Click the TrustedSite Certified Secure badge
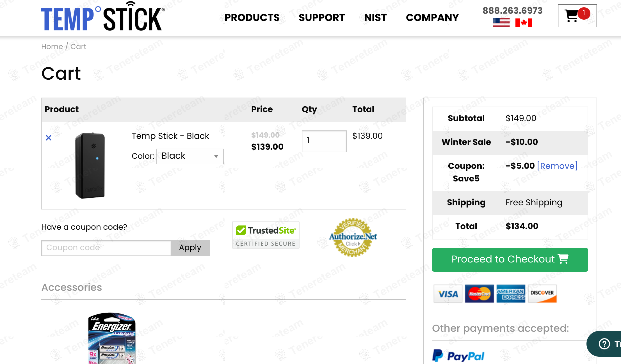 (x=266, y=235)
